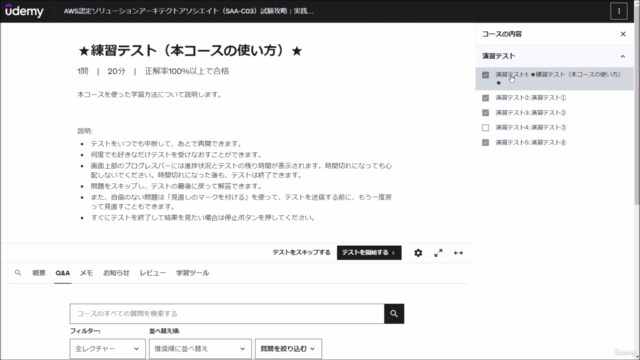Switch to the 学習ツール tab
The image size is (640, 360).
(x=193, y=273)
